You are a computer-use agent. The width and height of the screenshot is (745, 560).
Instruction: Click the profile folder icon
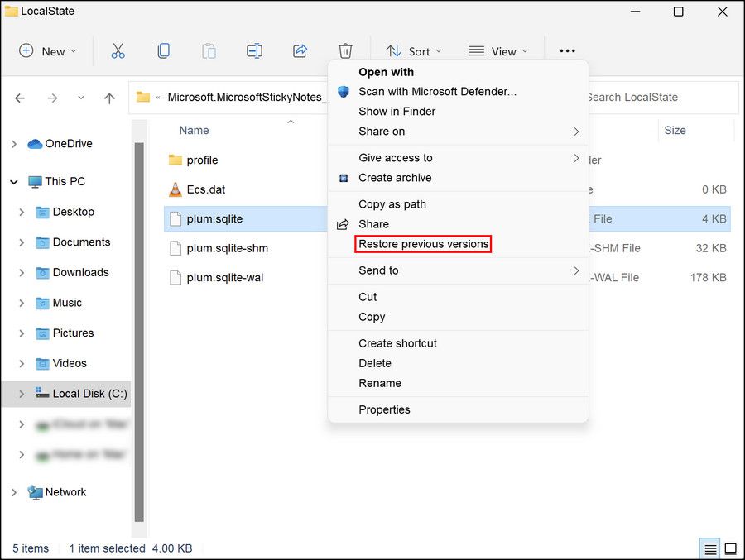(175, 160)
